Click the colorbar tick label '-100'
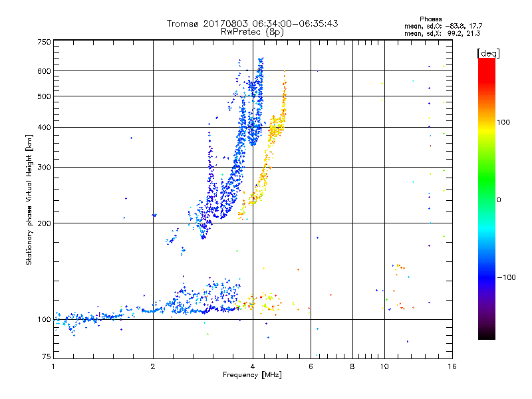The image size is (532, 399). point(506,277)
